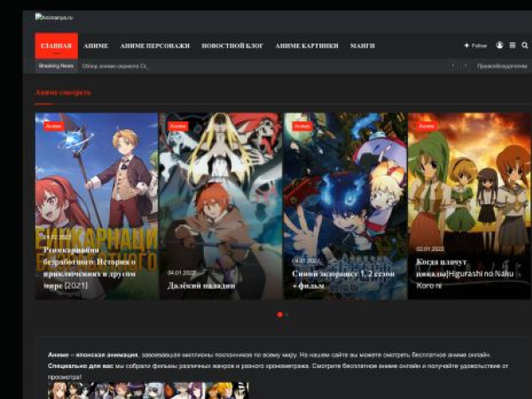
Task: Open the Правообладателям link
Action: (502, 66)
